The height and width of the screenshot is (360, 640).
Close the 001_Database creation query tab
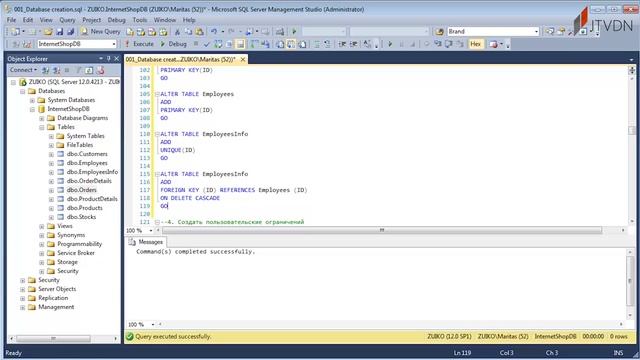[x=243, y=60]
